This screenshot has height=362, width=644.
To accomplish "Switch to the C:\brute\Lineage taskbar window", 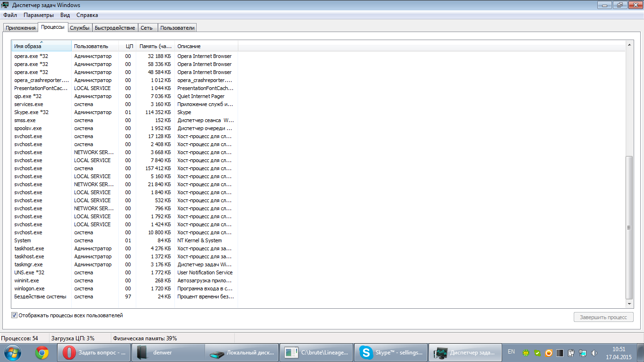I will coord(316,353).
